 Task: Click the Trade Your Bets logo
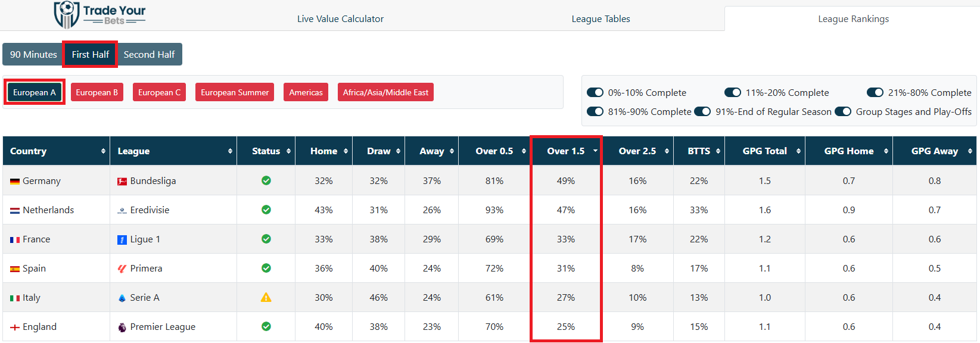pos(99,15)
